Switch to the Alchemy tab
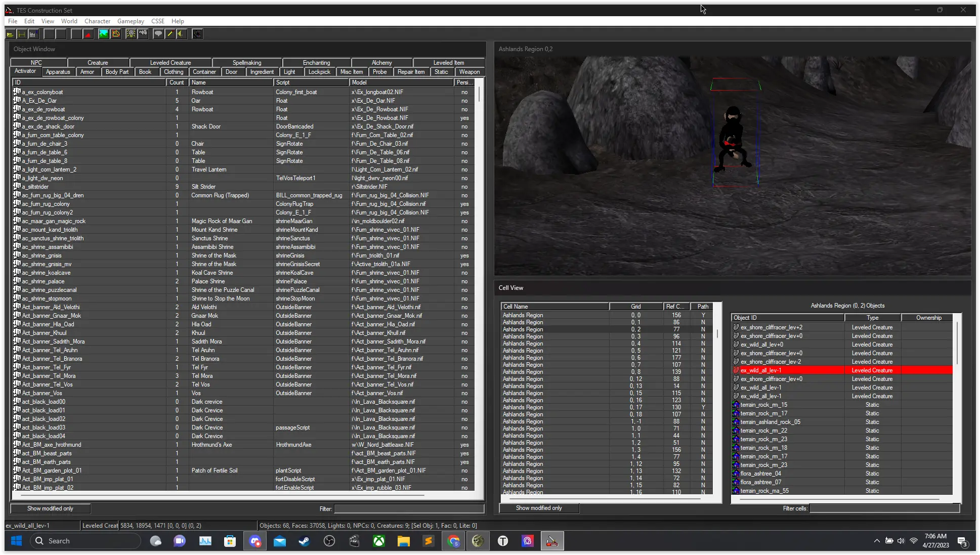This screenshot has width=980, height=555. pos(381,63)
